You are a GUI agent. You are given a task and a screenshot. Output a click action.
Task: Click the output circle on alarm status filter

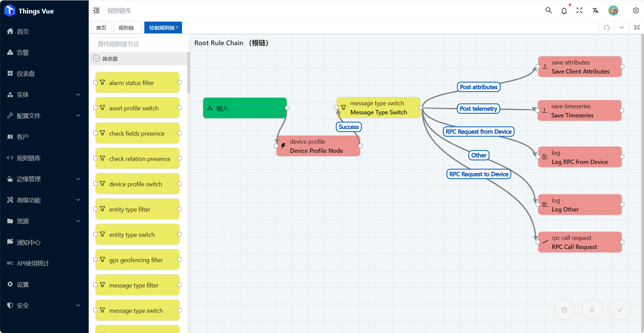[180, 82]
